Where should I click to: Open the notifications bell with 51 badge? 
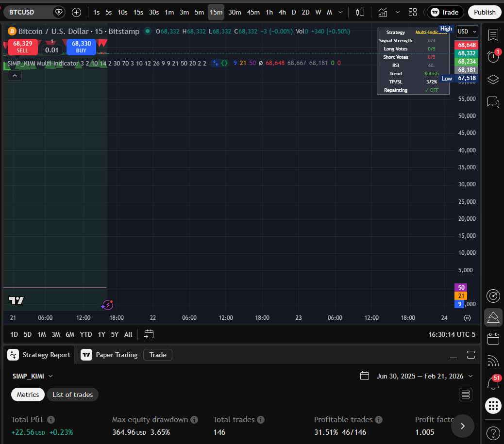[x=493, y=382]
